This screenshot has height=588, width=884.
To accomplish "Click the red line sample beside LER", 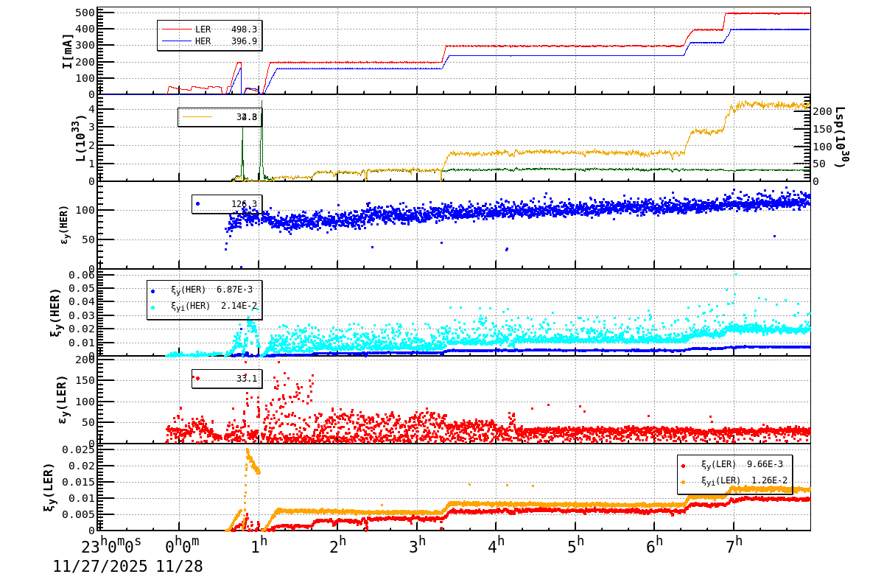I will (x=176, y=29).
